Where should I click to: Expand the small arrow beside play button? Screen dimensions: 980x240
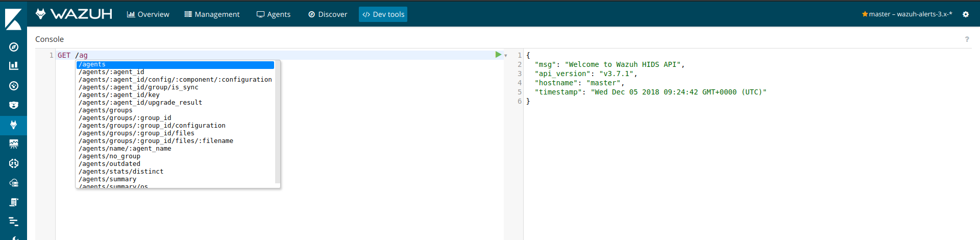tap(506, 56)
